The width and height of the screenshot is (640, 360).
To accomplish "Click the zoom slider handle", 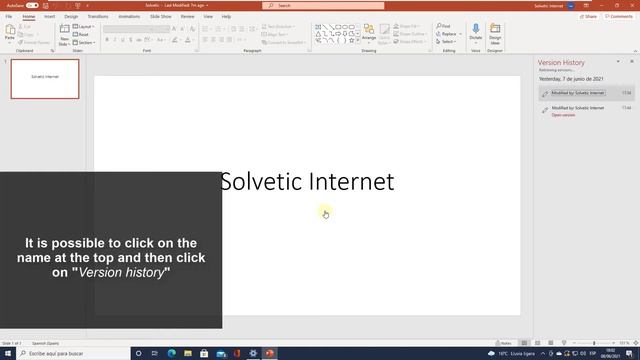I will 594,343.
